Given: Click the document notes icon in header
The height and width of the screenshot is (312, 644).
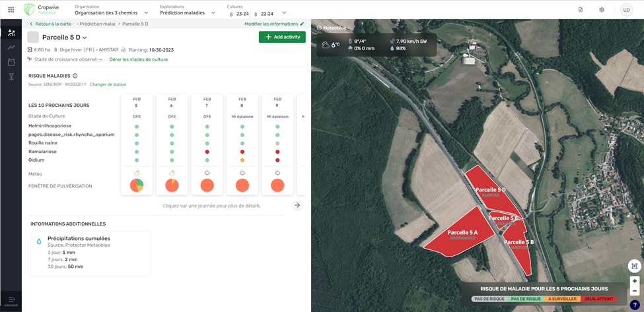Looking at the screenshot, I should click(581, 10).
